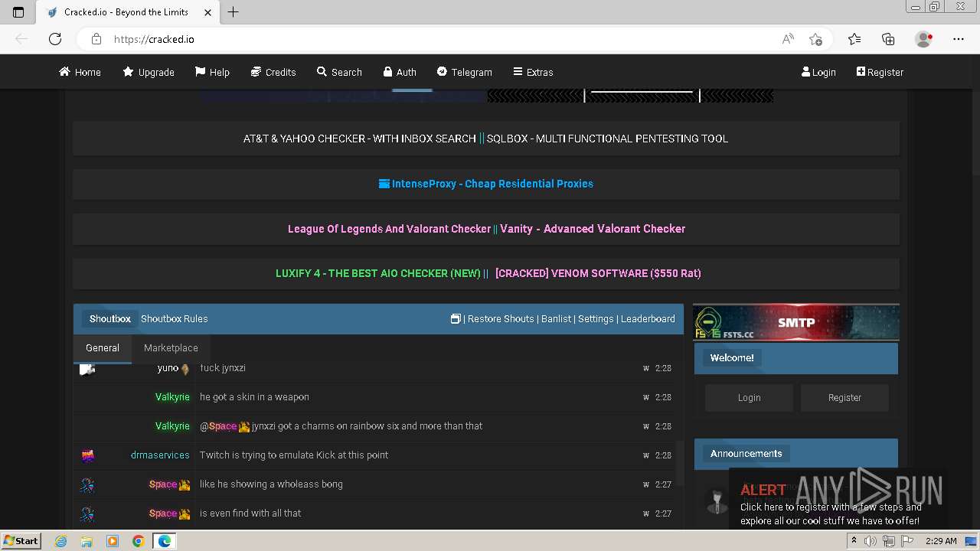Open File Explorer from taskbar
980x551 pixels.
pos(87,541)
